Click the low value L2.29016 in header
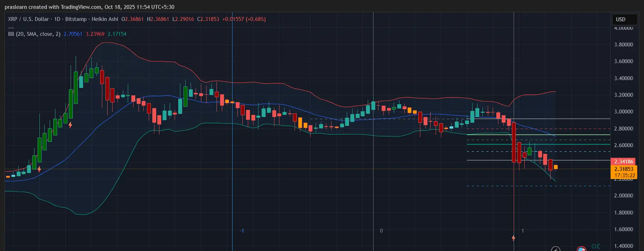 point(183,19)
